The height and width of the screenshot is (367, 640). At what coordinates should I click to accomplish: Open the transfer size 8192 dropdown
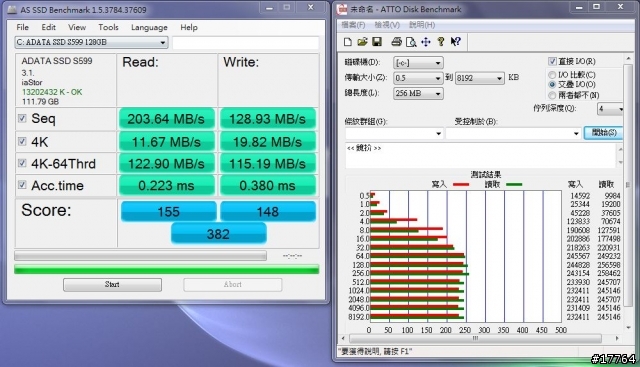point(480,78)
